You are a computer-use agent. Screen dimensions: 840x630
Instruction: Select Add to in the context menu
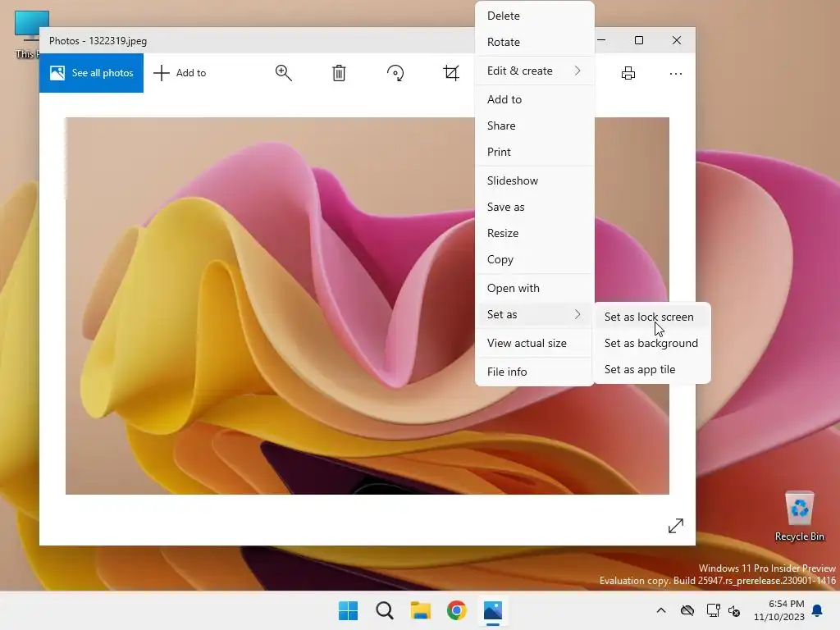(x=534, y=99)
